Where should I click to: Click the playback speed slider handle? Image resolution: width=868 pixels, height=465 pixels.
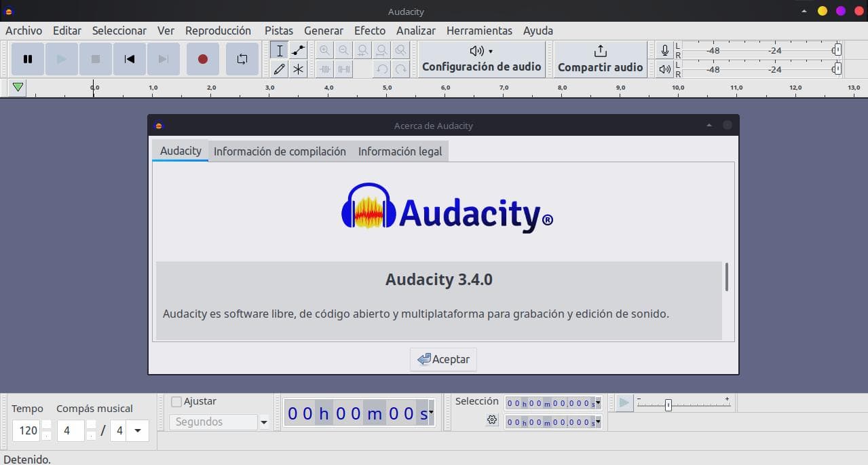[x=668, y=405]
